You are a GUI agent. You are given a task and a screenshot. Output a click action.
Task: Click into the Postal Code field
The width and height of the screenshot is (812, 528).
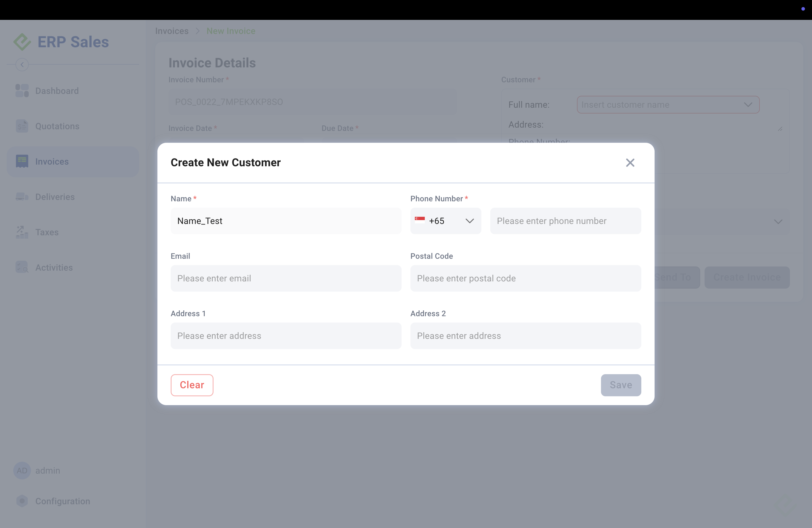point(525,278)
